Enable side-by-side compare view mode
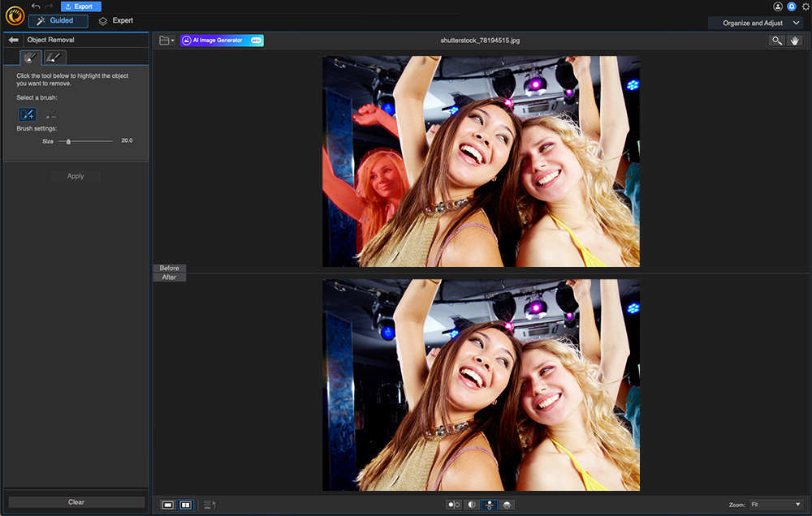 point(185,505)
